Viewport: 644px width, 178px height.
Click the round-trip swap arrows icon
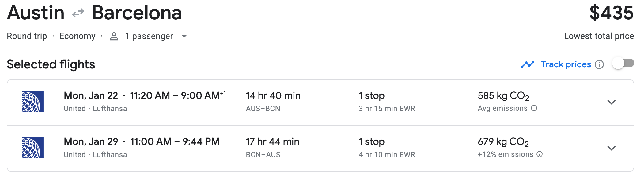(x=78, y=13)
